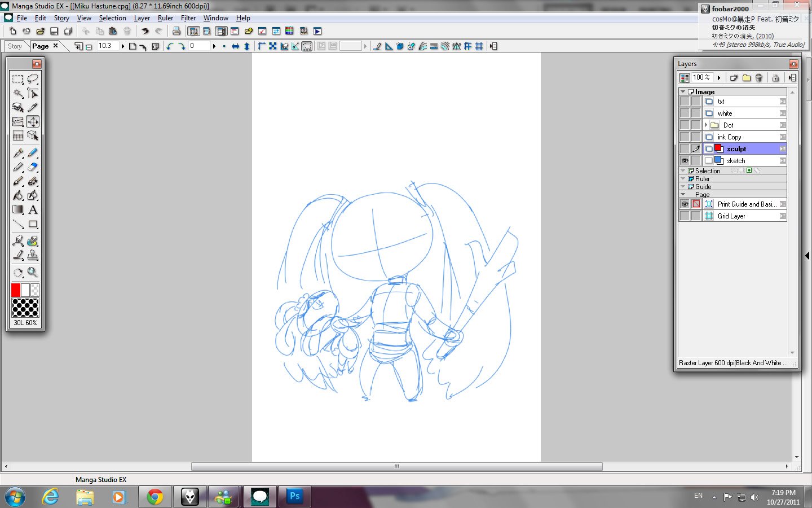Viewport: 812px width, 508px height.
Task: Open the layer opacity 100% dropdown arrow
Action: (x=719, y=78)
